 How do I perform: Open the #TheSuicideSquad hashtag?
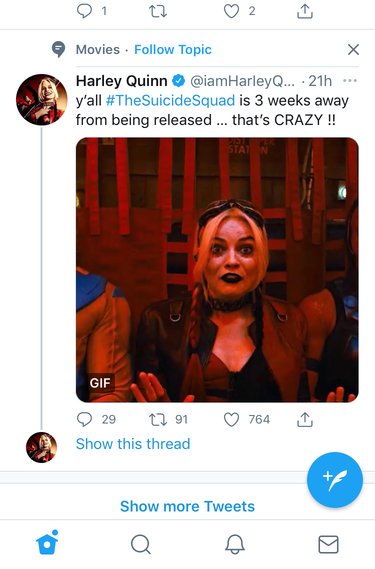pos(170,101)
